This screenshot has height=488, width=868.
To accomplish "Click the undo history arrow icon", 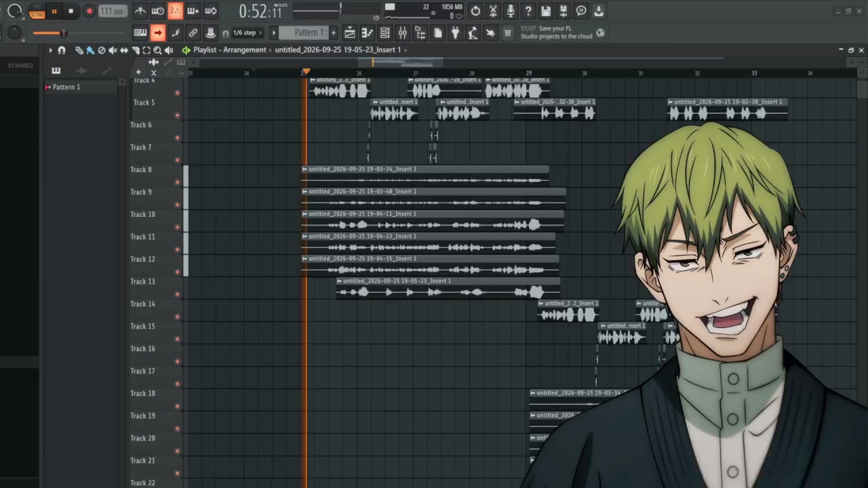I will point(475,11).
